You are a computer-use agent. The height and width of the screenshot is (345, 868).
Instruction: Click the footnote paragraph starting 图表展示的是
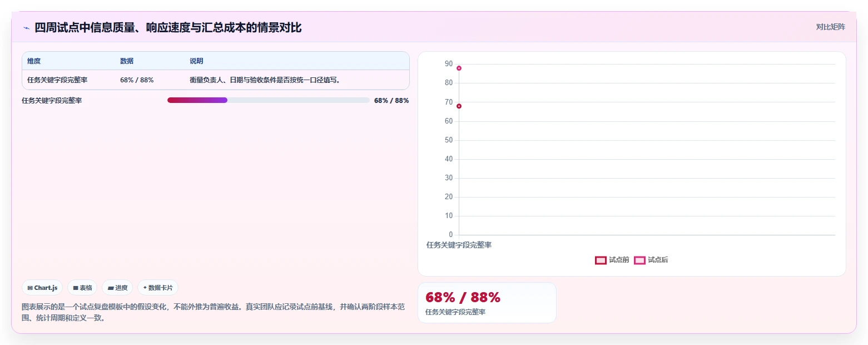pyautogui.click(x=214, y=312)
